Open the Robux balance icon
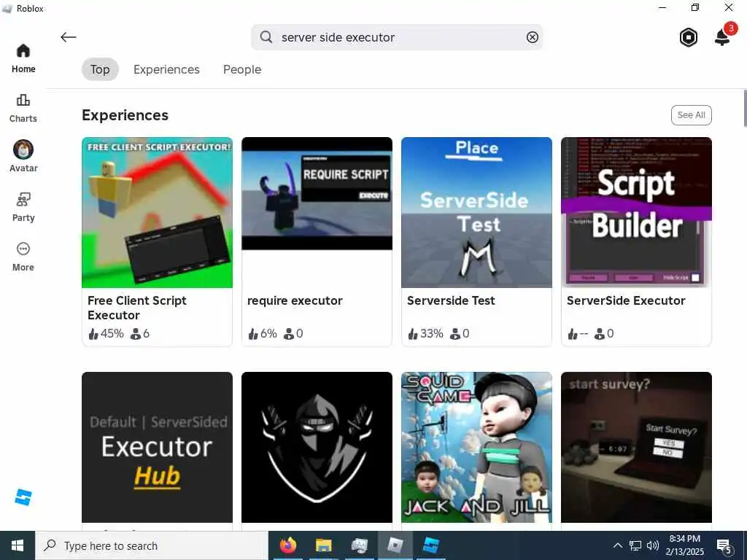The image size is (747, 560). [x=689, y=37]
